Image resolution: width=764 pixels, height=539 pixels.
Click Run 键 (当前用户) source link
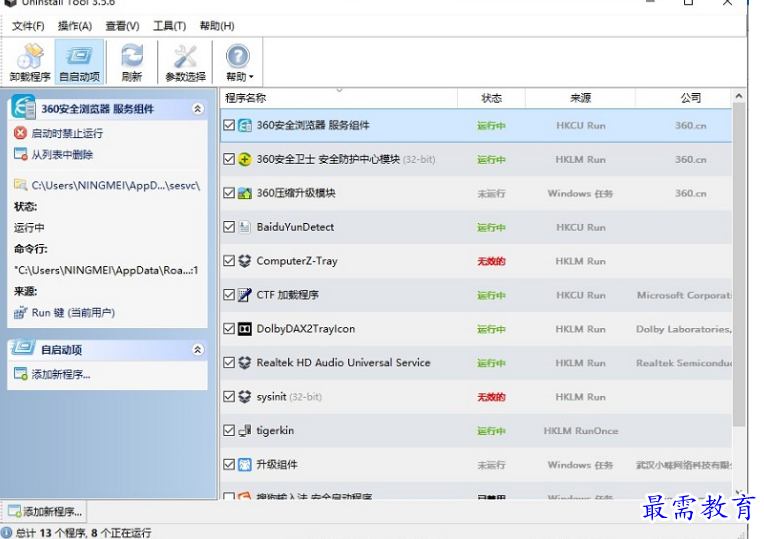(73, 312)
